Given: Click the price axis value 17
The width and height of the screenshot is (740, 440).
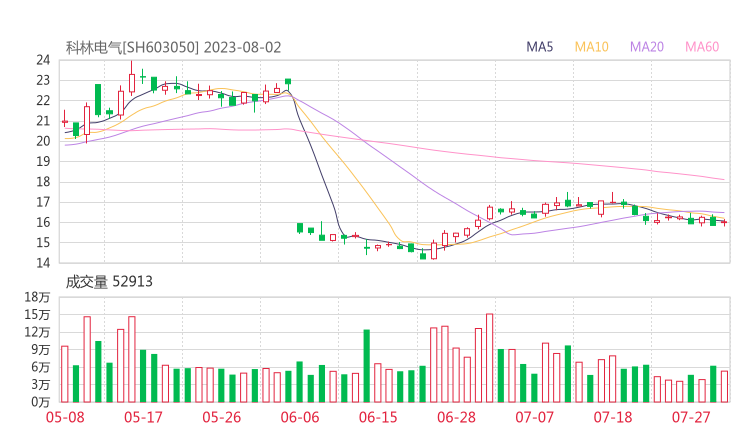Looking at the screenshot, I should click(43, 202).
